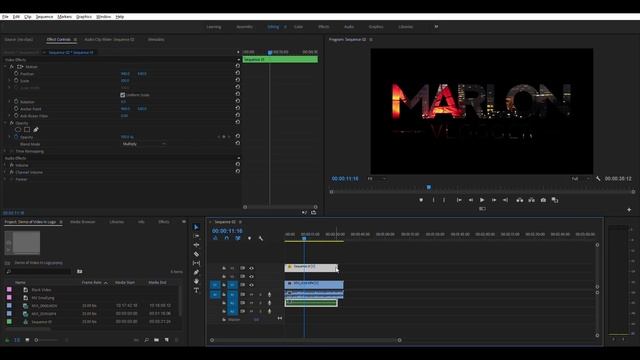Image resolution: width=640 pixels, height=360 pixels.
Task: Click the New Item icon in Project panel
Action: tap(167, 340)
